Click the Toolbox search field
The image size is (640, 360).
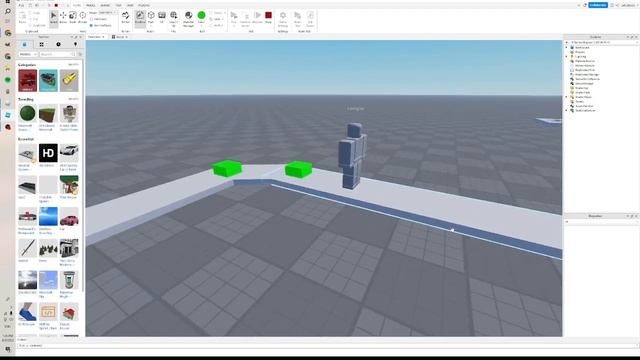pos(58,54)
